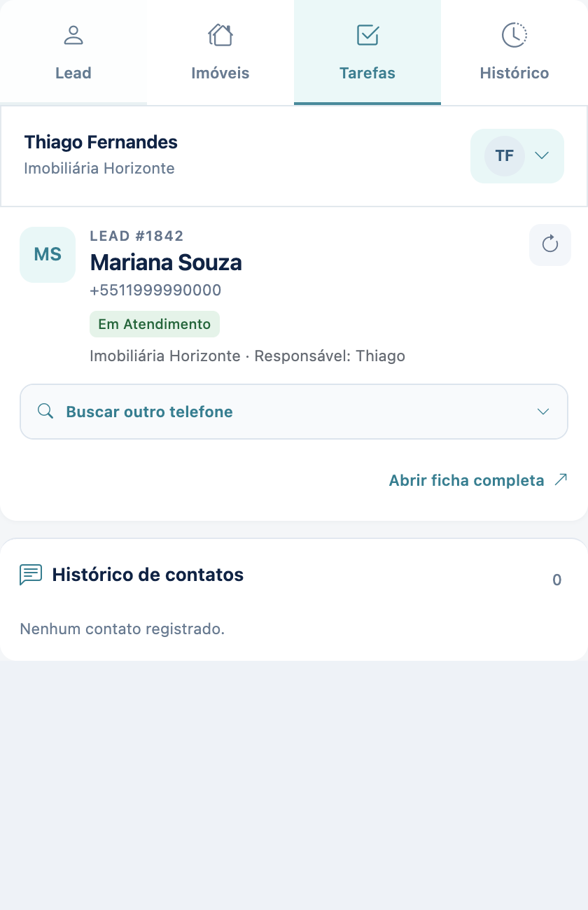The image size is (588, 910).
Task: Expand the Buscar outro telefone chevron
Action: tap(543, 412)
